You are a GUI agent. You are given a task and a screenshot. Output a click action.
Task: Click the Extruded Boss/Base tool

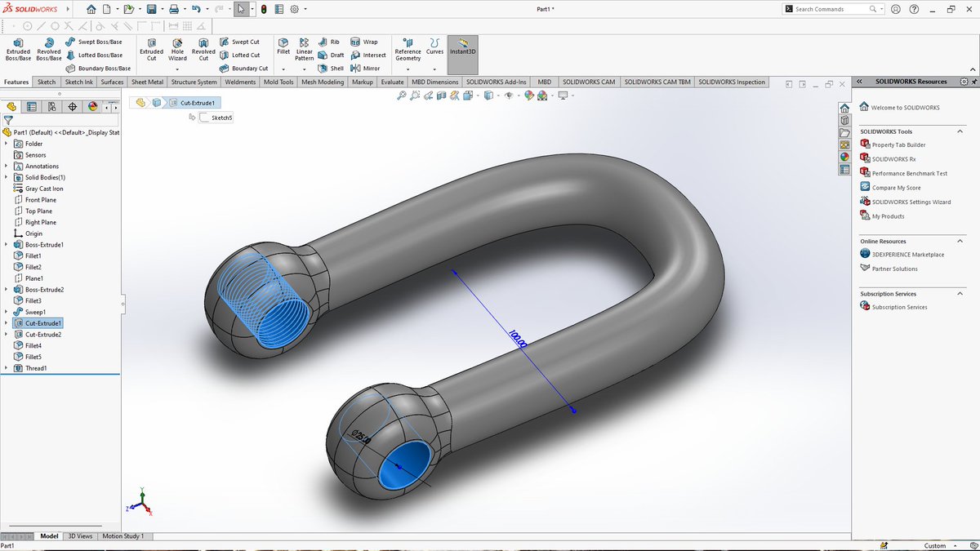18,50
